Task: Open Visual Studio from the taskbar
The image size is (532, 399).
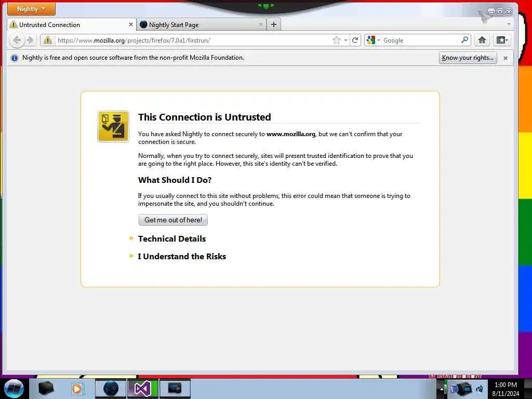Action: coord(142,389)
